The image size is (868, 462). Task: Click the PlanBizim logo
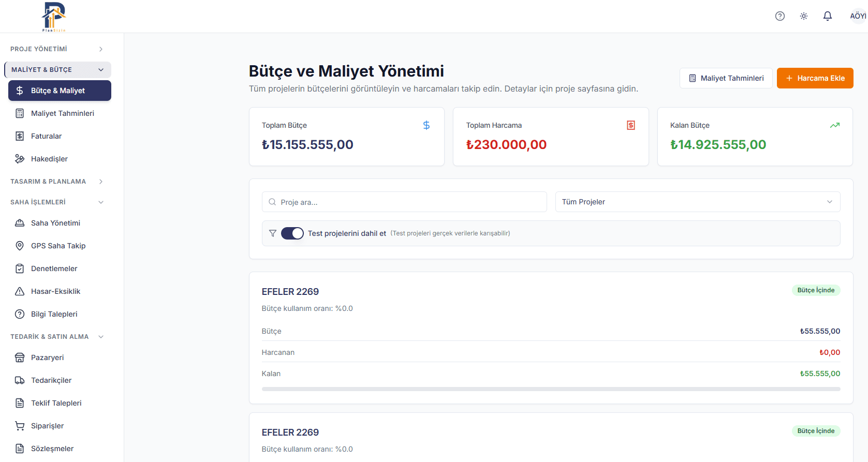54,17
